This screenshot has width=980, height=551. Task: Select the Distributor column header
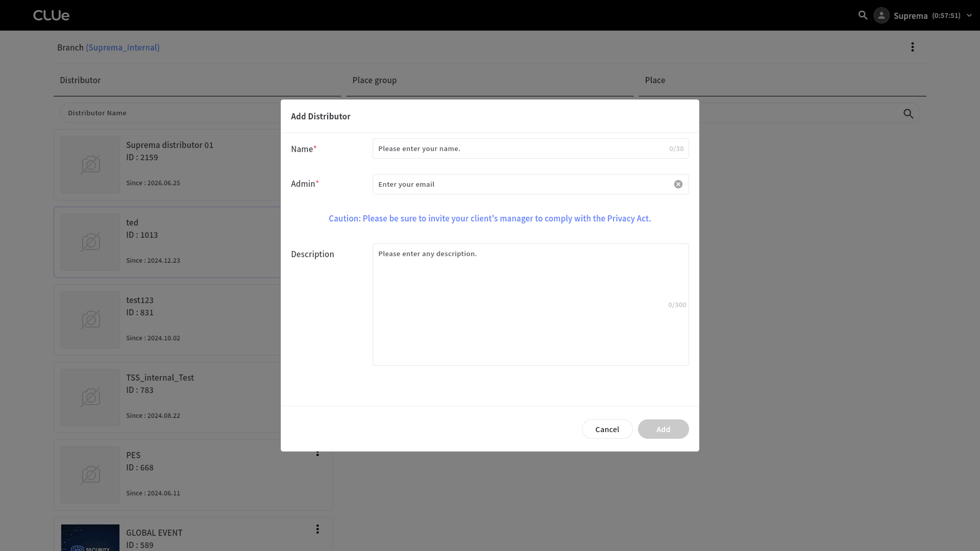tap(80, 80)
